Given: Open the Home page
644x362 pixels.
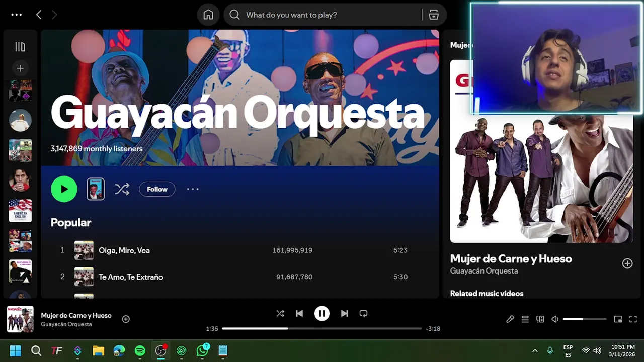Looking at the screenshot, I should coord(208,15).
